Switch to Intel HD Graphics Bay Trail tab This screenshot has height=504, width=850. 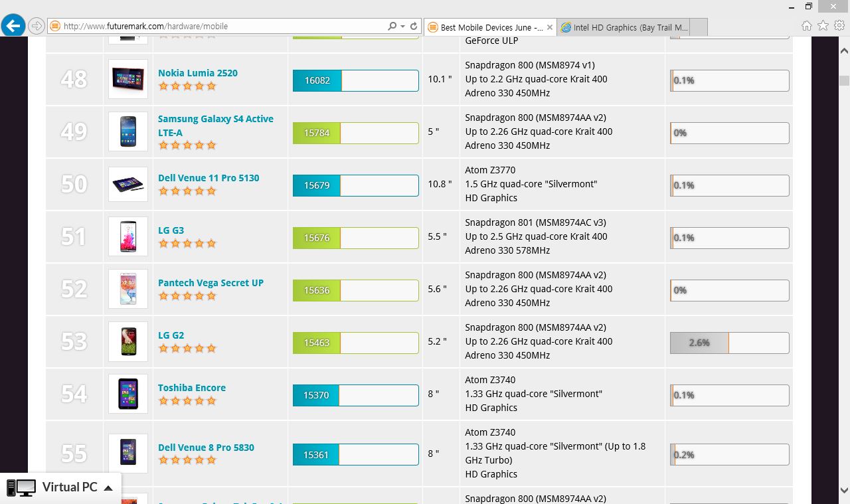click(623, 27)
